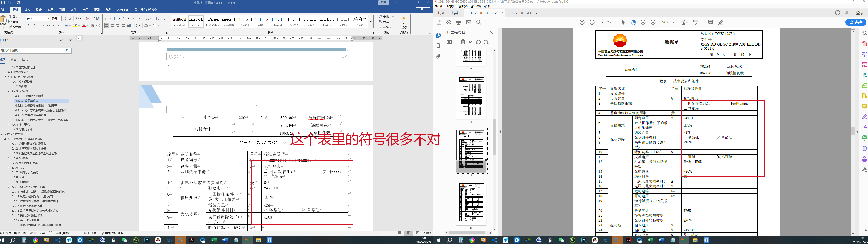Toggle the 单晶硅 checkbox in Word table
Screen dimensions: 868x244
(304, 210)
